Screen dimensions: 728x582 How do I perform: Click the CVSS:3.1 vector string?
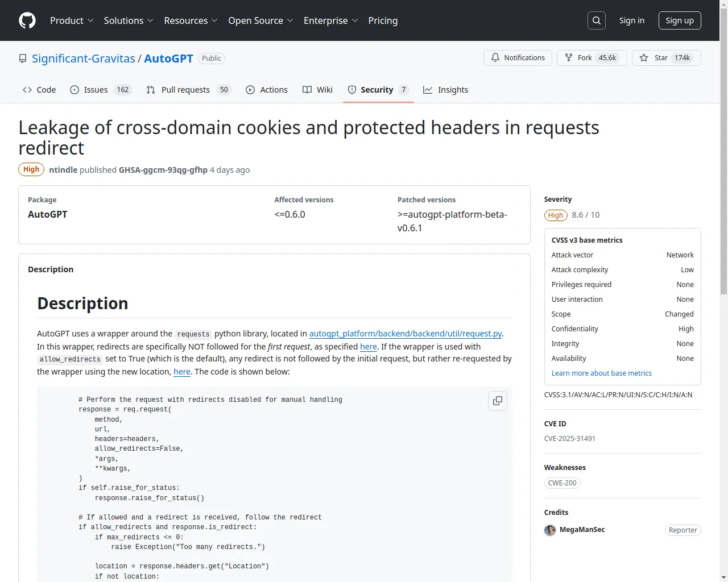(618, 395)
